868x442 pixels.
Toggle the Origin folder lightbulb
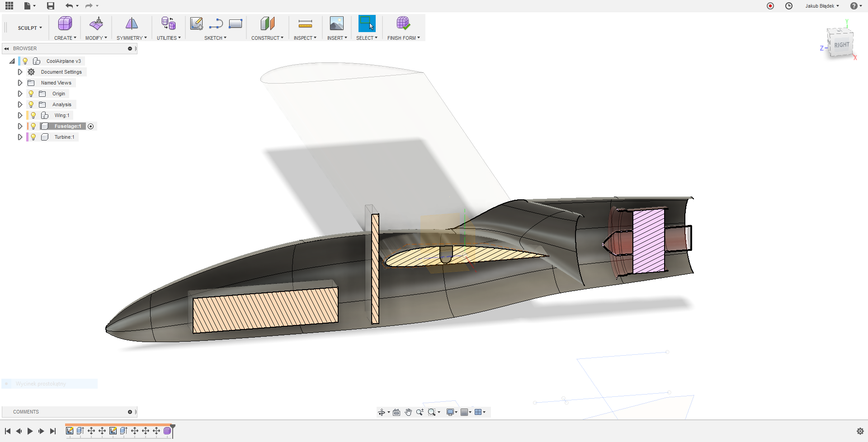[31, 94]
